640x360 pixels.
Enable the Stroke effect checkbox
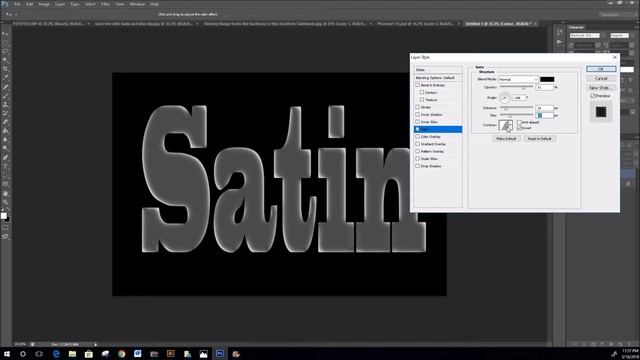(418, 107)
